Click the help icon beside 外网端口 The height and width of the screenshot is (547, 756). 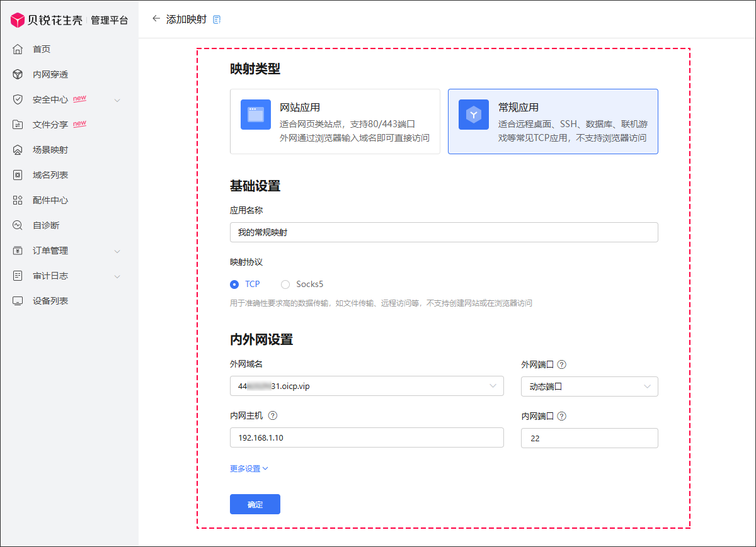pos(562,364)
